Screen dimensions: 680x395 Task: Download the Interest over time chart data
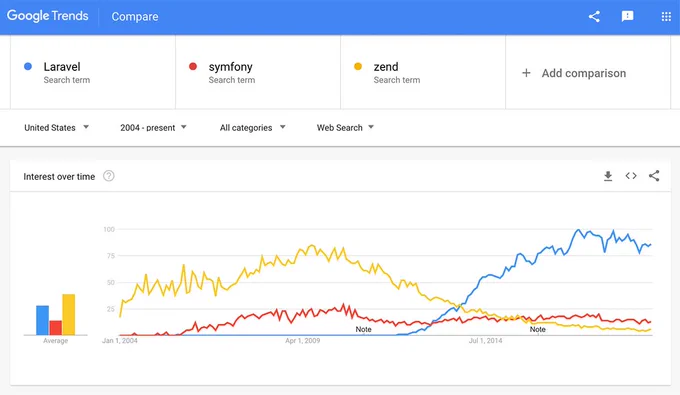pyautogui.click(x=608, y=176)
